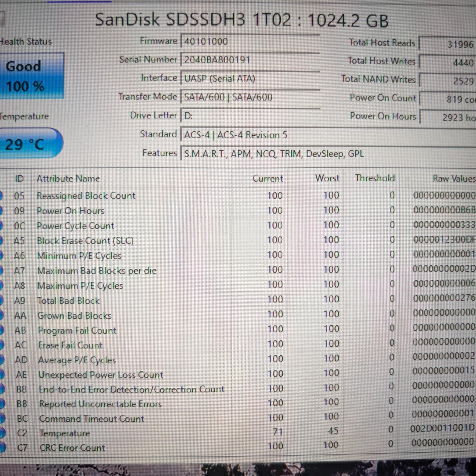Select the Total Bad Block row
Image resolution: width=476 pixels, height=476 pixels.
point(238,300)
